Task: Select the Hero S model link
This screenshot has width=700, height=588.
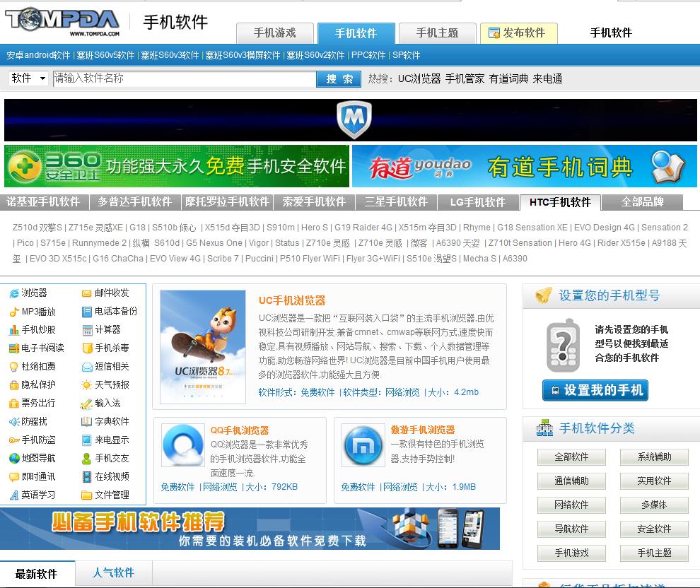Action: coord(315,228)
